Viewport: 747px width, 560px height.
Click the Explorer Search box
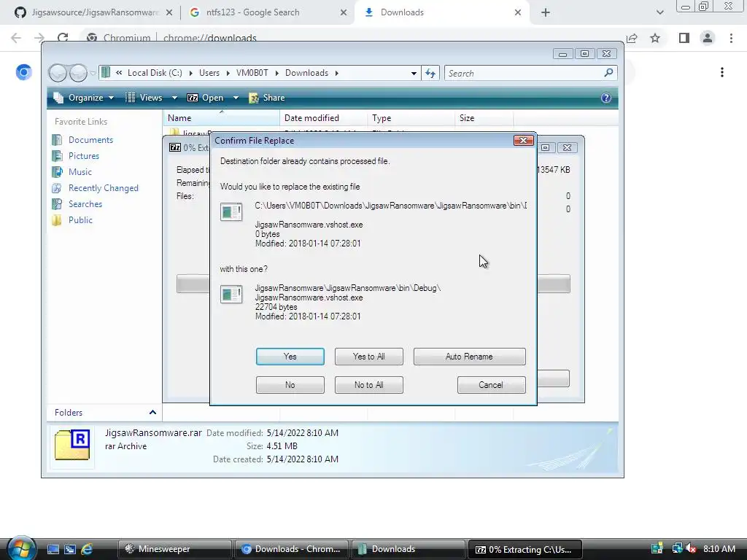(x=524, y=73)
